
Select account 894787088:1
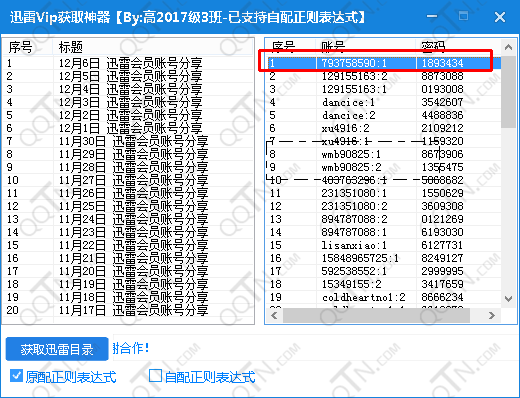[384, 232]
